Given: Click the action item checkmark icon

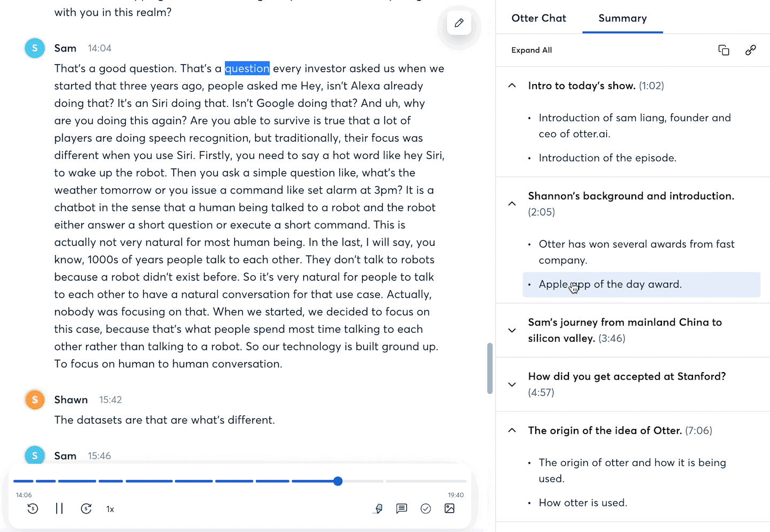Looking at the screenshot, I should [x=426, y=508].
